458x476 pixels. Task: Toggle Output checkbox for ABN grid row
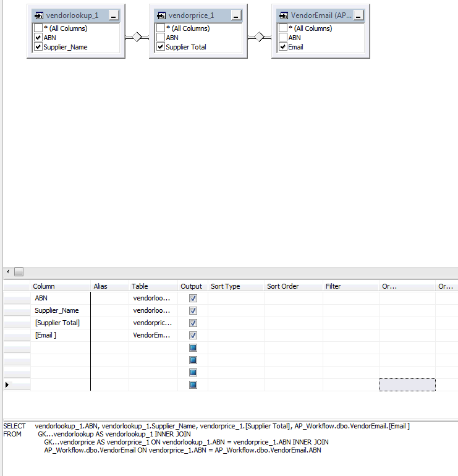[x=193, y=299]
